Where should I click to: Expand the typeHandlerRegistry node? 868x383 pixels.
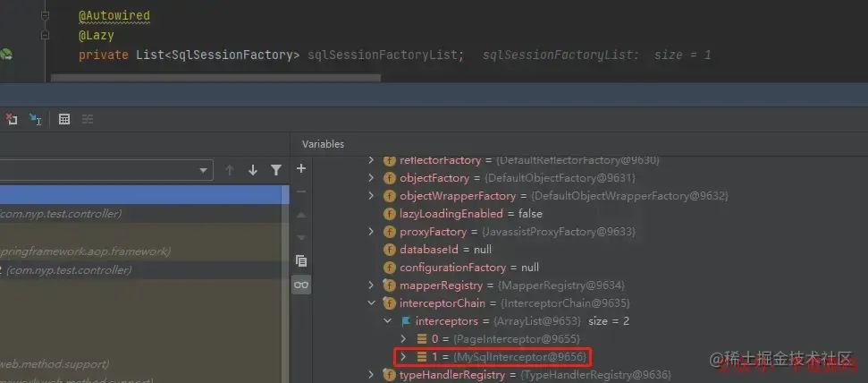[372, 375]
